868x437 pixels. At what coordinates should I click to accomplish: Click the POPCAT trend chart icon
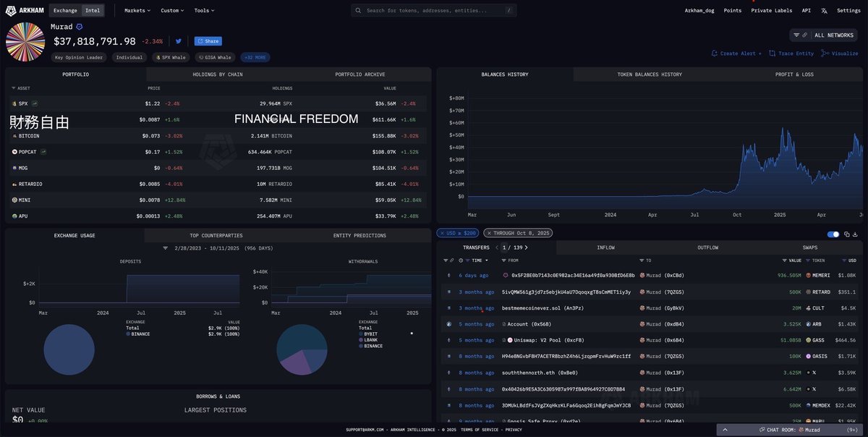44,152
